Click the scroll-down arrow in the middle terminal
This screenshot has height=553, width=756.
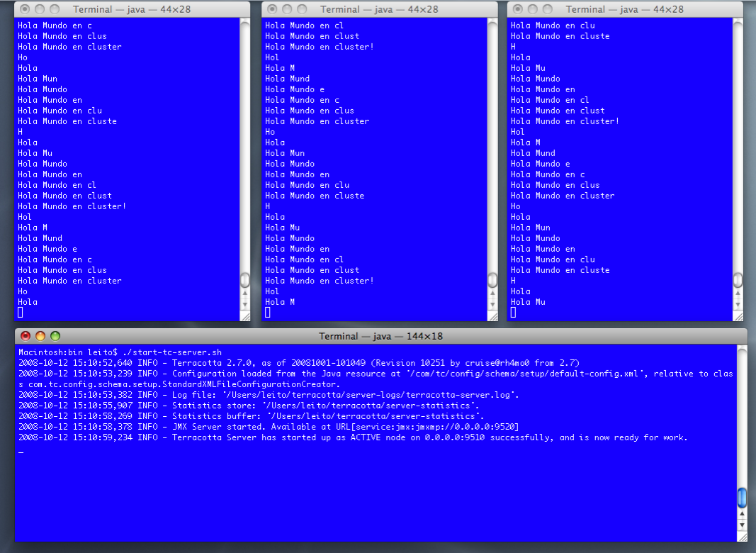click(491, 305)
